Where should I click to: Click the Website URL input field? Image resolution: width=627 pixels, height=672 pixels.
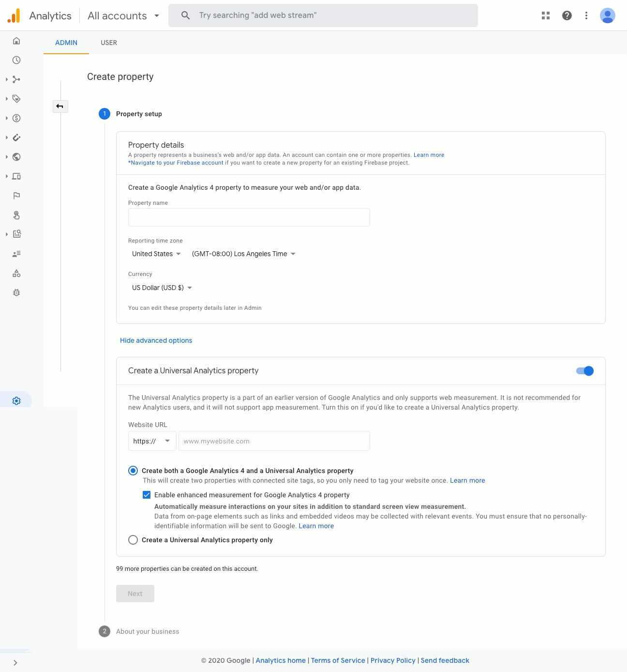tap(274, 441)
